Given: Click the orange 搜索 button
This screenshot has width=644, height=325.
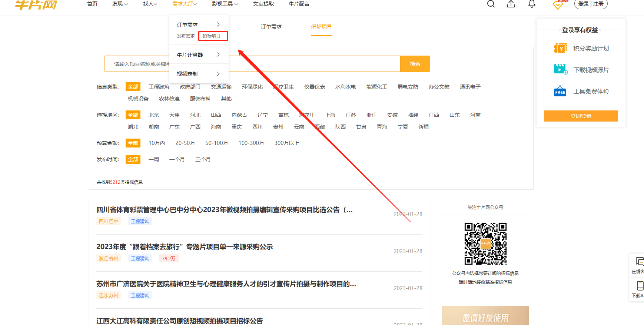Looking at the screenshot, I should click(415, 64).
